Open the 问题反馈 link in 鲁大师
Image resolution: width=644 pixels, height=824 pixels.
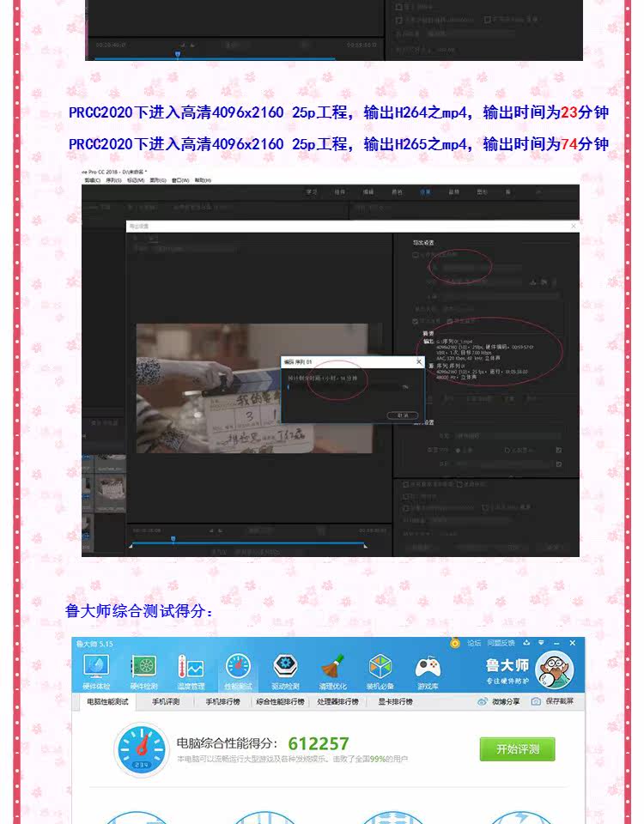[501, 643]
